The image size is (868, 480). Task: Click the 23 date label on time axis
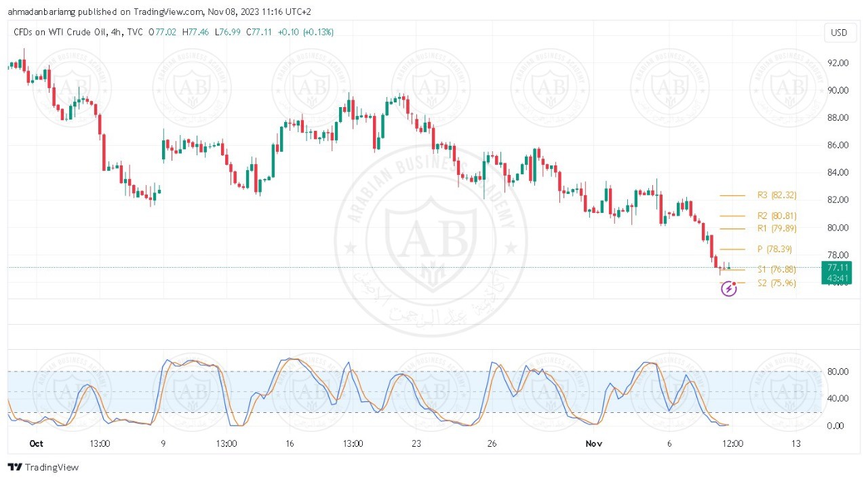coord(416,443)
